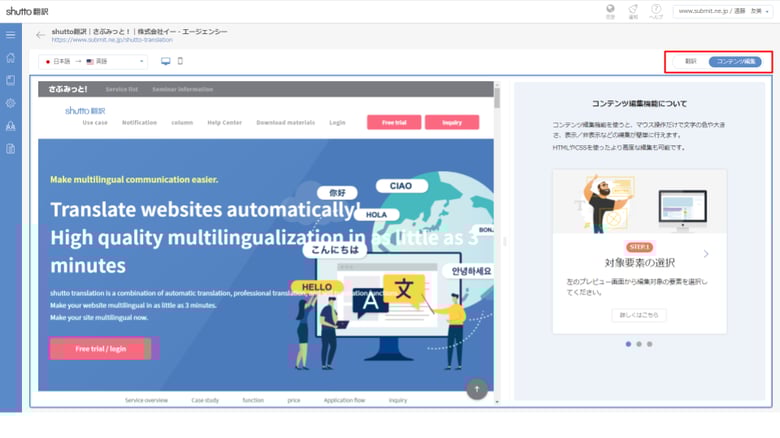The image size is (780, 438).
Task: Select second carousel dot in tutorial
Action: click(x=639, y=344)
